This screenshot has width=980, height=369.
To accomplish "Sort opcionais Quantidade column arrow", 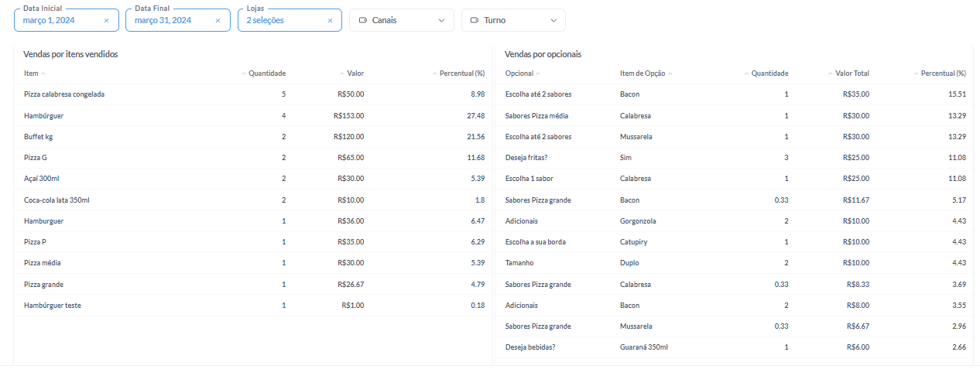I will click(x=746, y=73).
